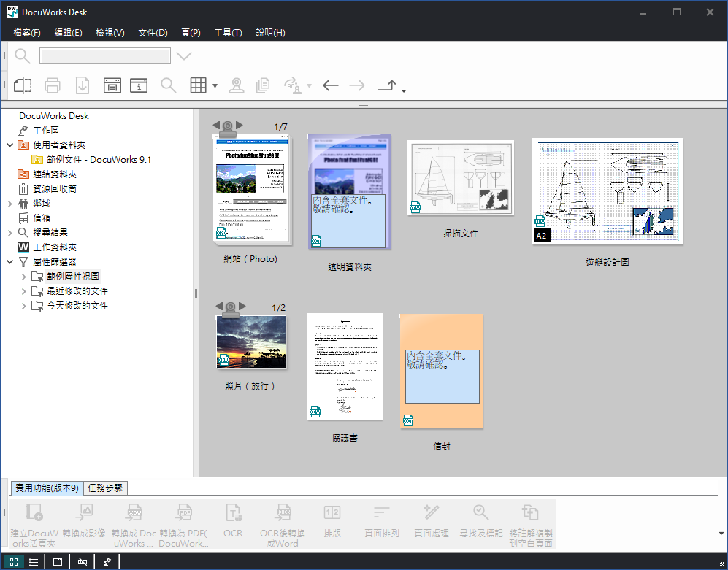Open the 文件(D) menu
The image size is (728, 570).
[153, 33]
